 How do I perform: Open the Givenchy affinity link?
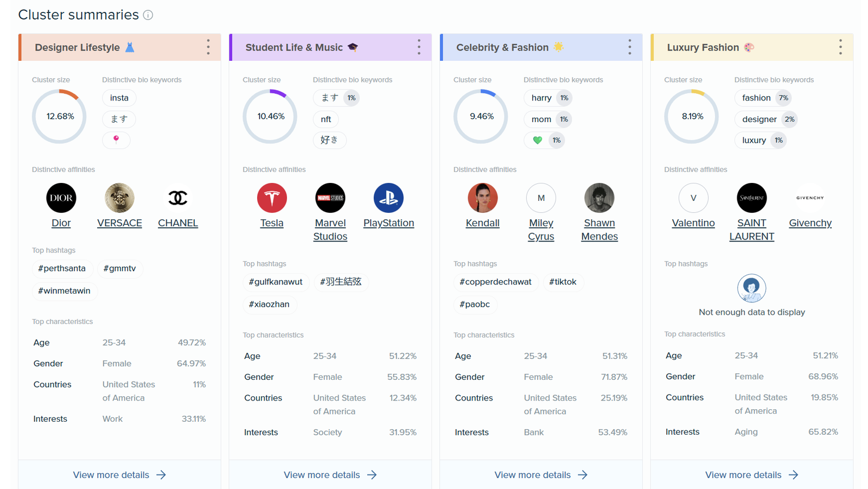point(810,223)
